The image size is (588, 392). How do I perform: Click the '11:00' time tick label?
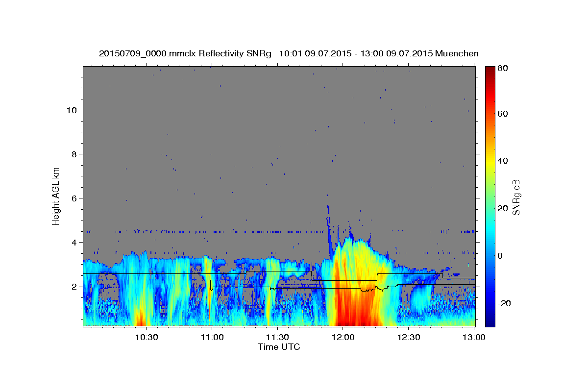pyautogui.click(x=212, y=337)
